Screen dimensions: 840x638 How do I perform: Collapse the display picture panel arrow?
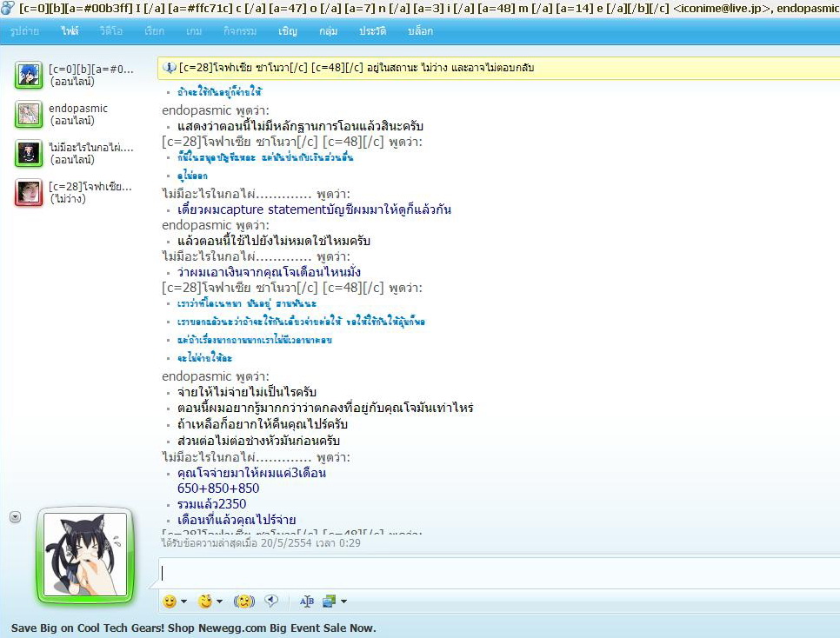pos(16,517)
